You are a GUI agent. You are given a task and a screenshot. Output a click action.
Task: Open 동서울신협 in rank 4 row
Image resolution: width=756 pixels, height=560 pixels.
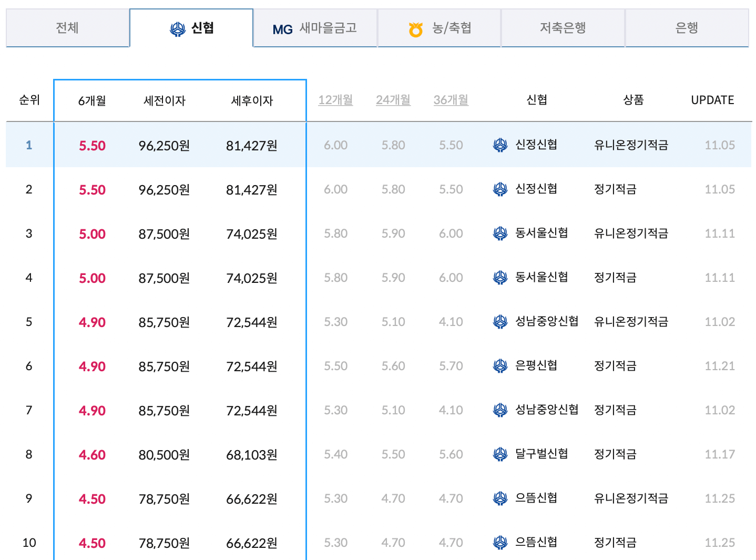coord(542,277)
